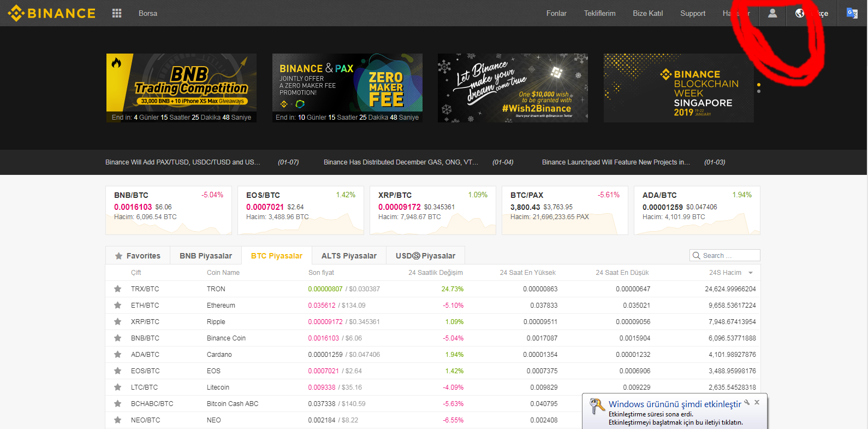Click Bitcoin Cash ABC name in table
This screenshot has height=429, width=868.
(233, 404)
